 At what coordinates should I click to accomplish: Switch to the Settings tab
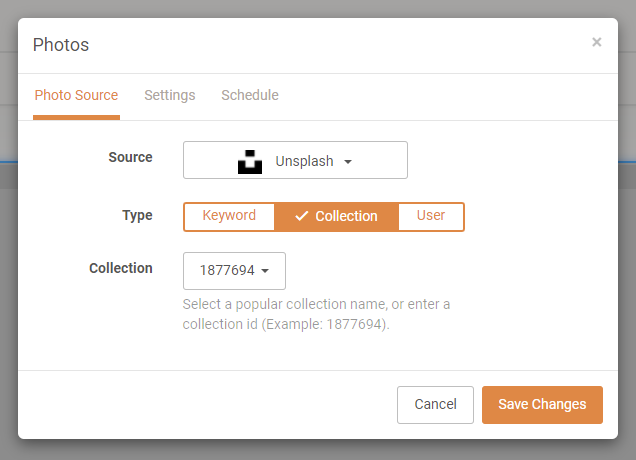pyautogui.click(x=170, y=95)
